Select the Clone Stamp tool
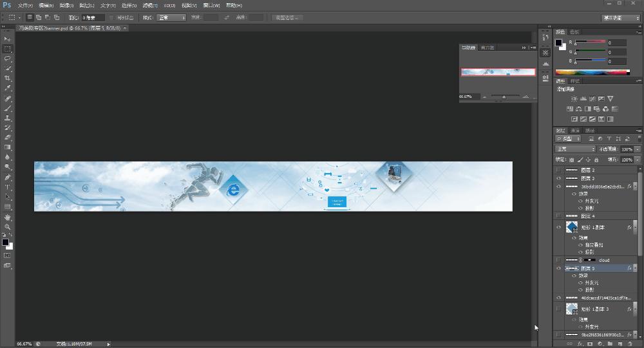This screenshot has width=644, height=348. [7, 118]
